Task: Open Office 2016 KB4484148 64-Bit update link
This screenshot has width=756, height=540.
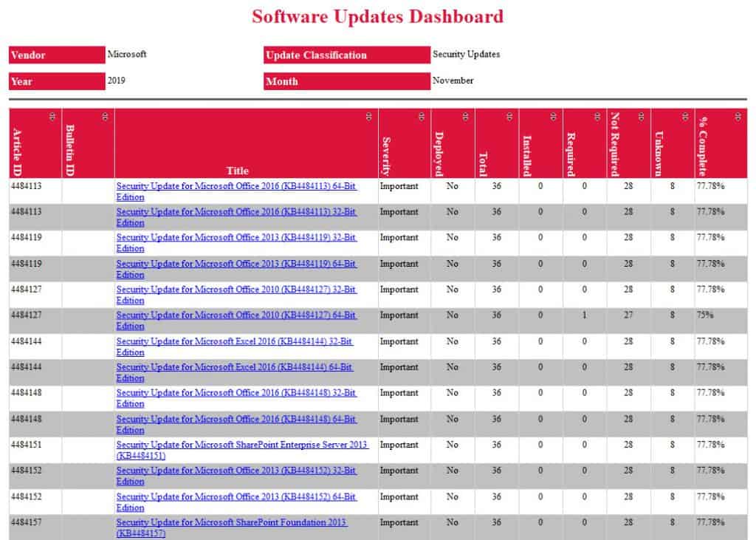Action: (236, 424)
